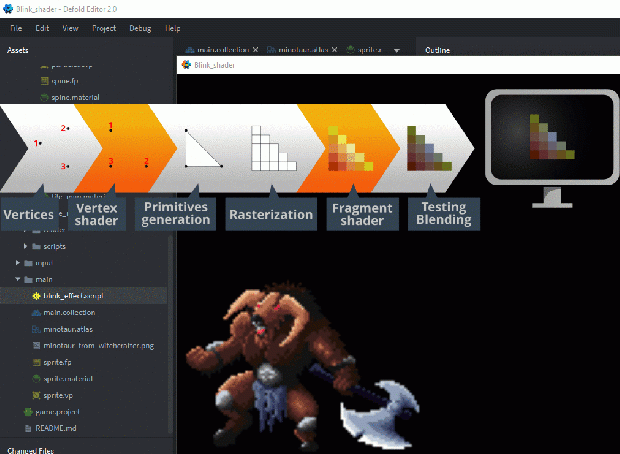Click the Changed Files panel header

(x=30, y=450)
